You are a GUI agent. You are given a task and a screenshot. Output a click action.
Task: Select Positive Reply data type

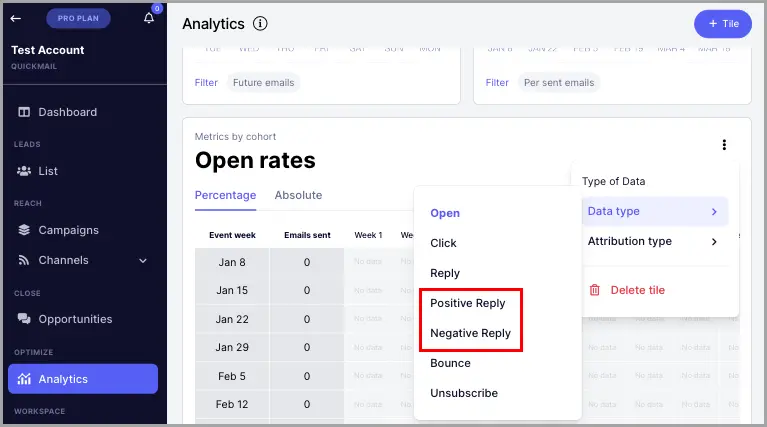(468, 303)
